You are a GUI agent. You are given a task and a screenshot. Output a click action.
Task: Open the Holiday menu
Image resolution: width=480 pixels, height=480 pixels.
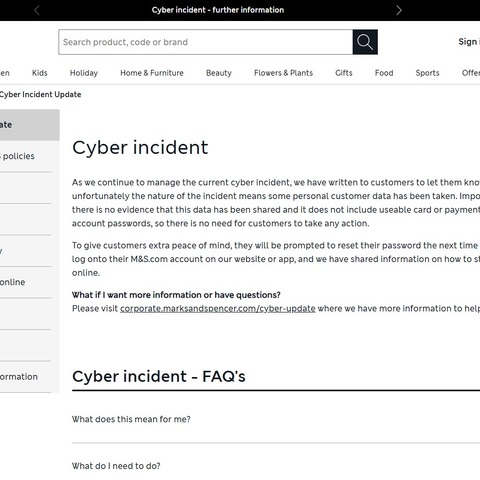(x=84, y=73)
